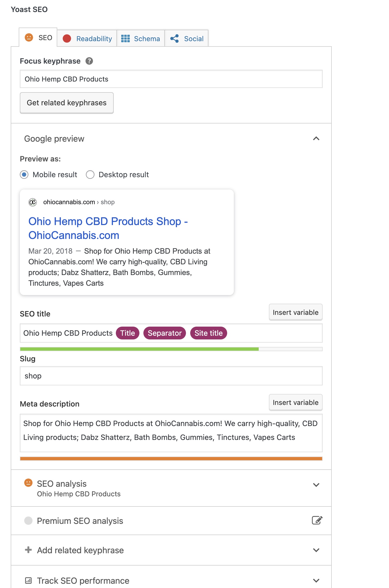Click the green SEO title length progress bar
389x588 pixels.
(x=139, y=349)
